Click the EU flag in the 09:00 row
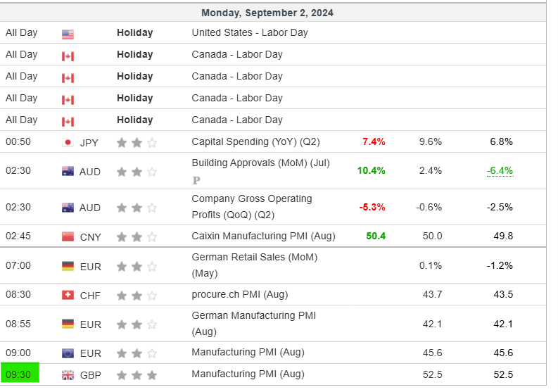 tap(68, 353)
